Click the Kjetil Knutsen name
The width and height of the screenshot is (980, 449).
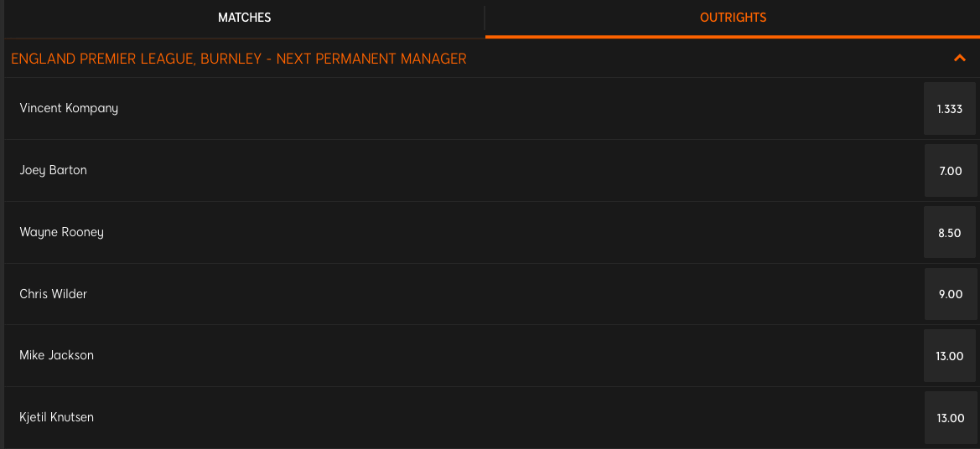tap(56, 417)
